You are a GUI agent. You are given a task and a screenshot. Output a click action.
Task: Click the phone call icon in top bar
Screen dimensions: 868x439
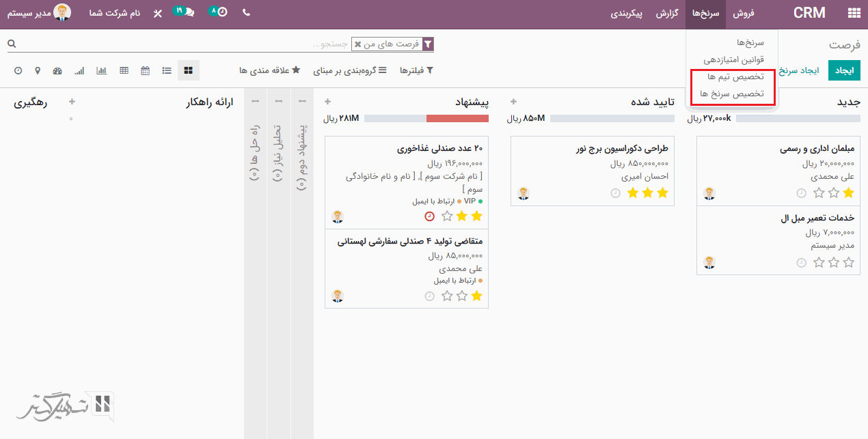click(x=246, y=13)
